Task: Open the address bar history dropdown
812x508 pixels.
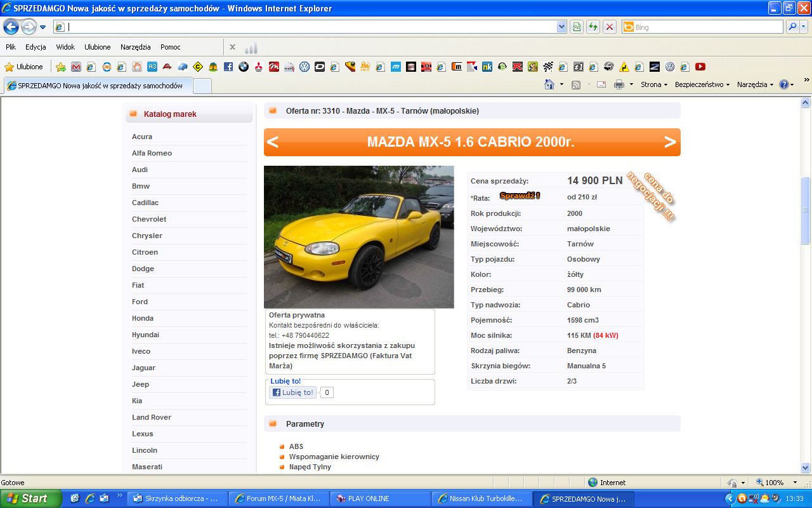Action: pyautogui.click(x=561, y=27)
